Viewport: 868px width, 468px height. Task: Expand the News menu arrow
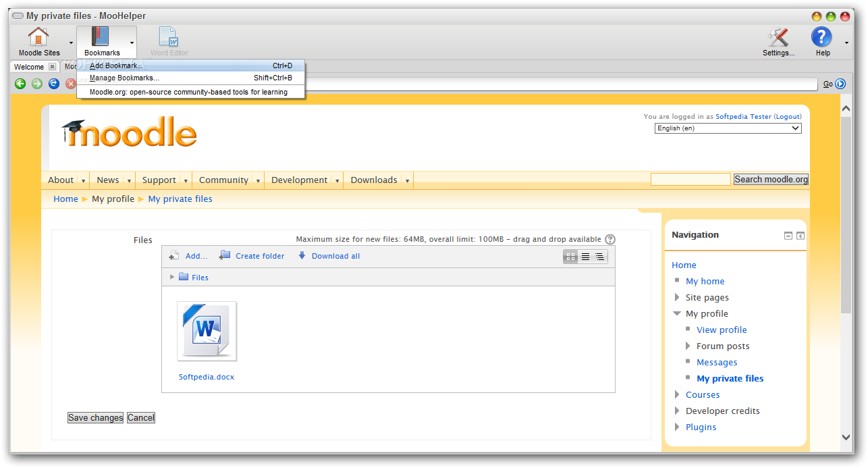click(x=129, y=181)
